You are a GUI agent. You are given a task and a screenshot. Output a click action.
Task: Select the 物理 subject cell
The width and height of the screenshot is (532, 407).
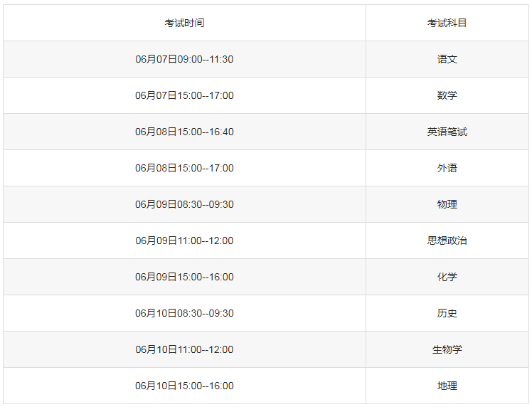pos(447,204)
